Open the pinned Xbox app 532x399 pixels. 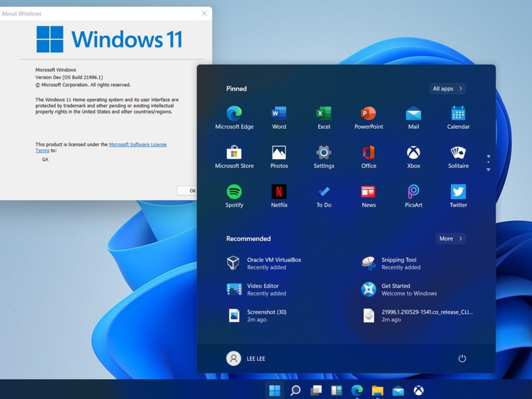pyautogui.click(x=413, y=157)
